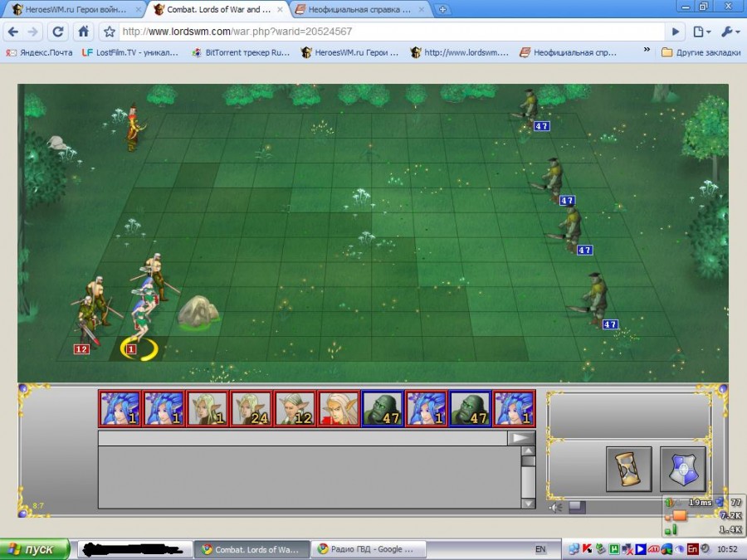The width and height of the screenshot is (747, 560).
Task: Open the Неофициальная спр bookmark in bookmarks bar
Action: tap(569, 52)
